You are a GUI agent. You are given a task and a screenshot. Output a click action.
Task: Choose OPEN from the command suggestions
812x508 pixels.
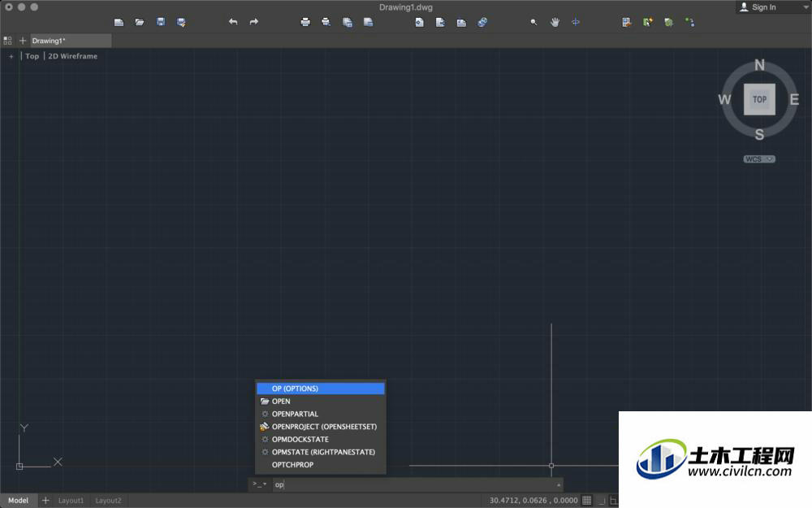coord(321,402)
